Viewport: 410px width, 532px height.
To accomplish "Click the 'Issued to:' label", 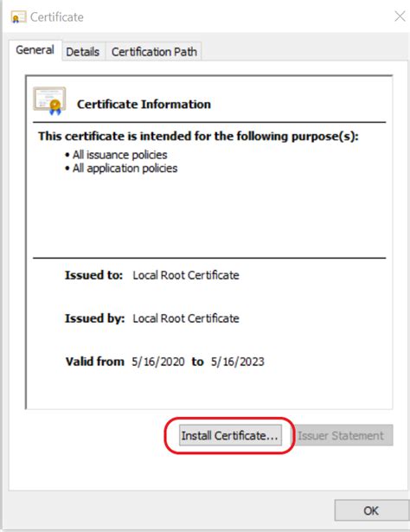I will (94, 275).
